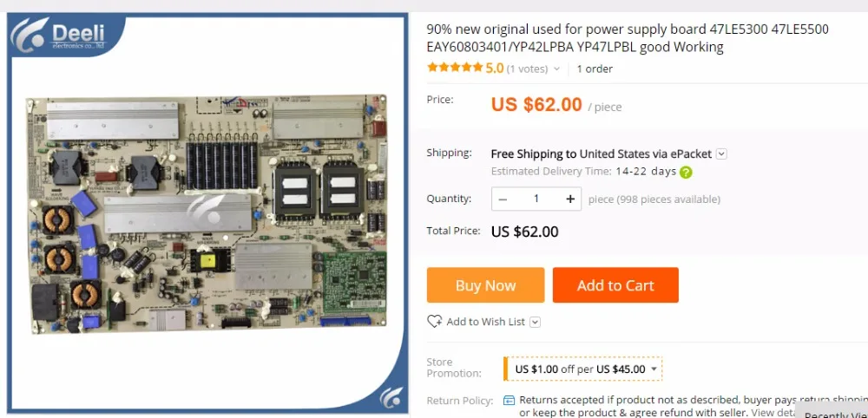Expand the shipping method dropdown arrow
The width and height of the screenshot is (868, 418).
click(721, 153)
